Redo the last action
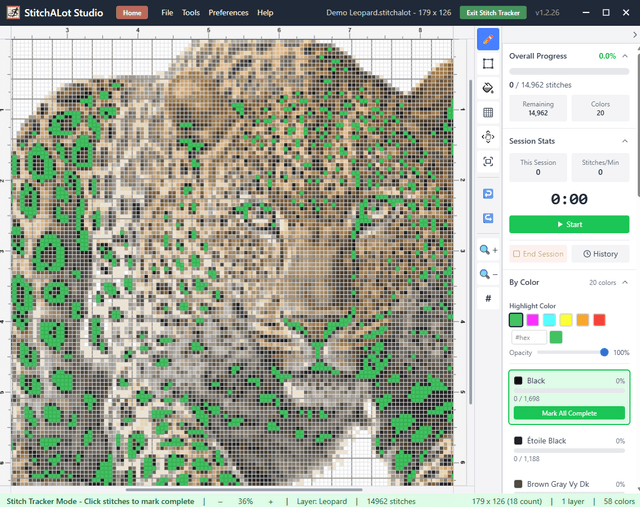 point(488,218)
